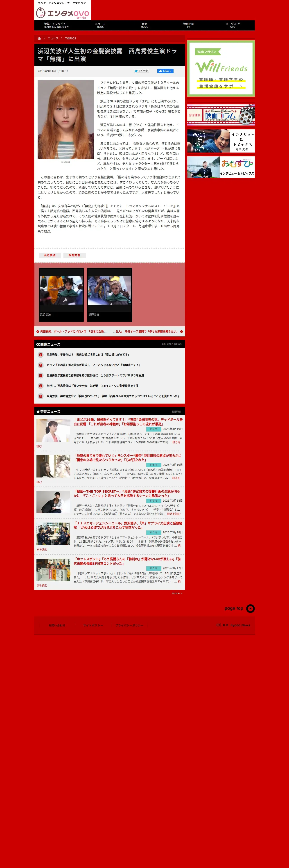Click document icon beside たけし、西島秀俊は「高いサバ缶」
Screen dimensions: 289x868
point(41,386)
